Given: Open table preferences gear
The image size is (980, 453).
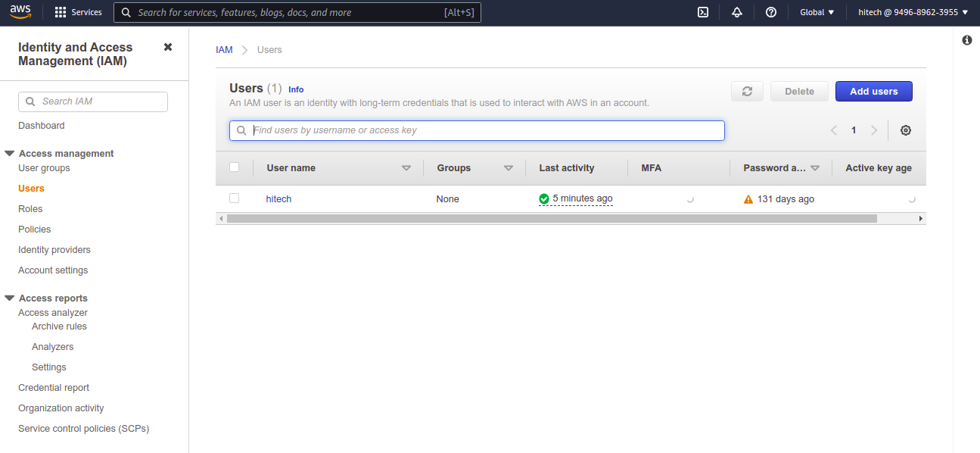Looking at the screenshot, I should [906, 130].
